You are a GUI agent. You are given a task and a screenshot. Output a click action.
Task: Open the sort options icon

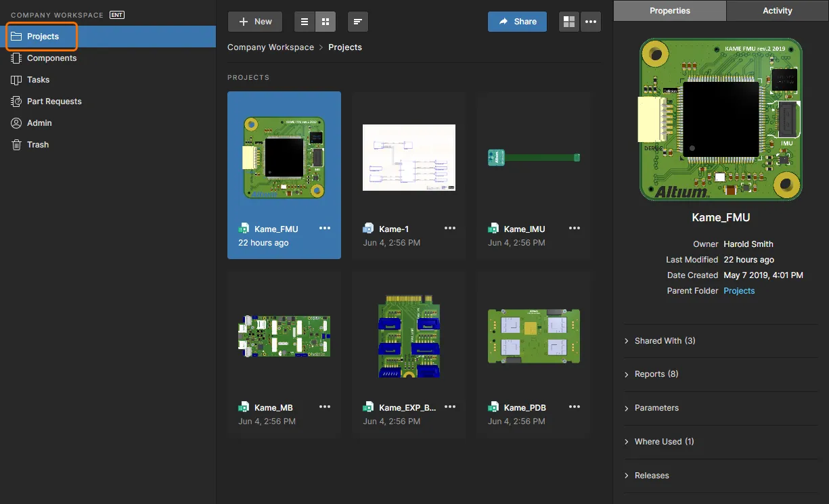[x=358, y=22]
